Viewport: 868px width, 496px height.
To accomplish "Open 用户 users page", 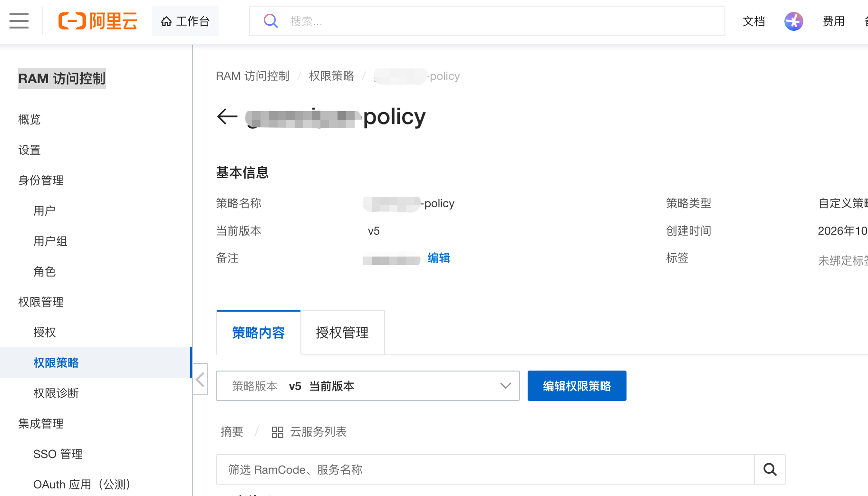I will pos(45,210).
